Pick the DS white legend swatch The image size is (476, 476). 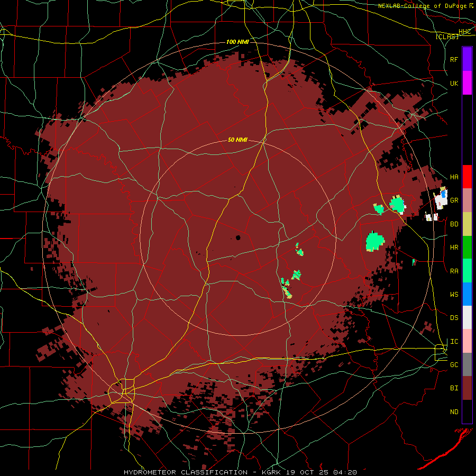click(x=467, y=317)
